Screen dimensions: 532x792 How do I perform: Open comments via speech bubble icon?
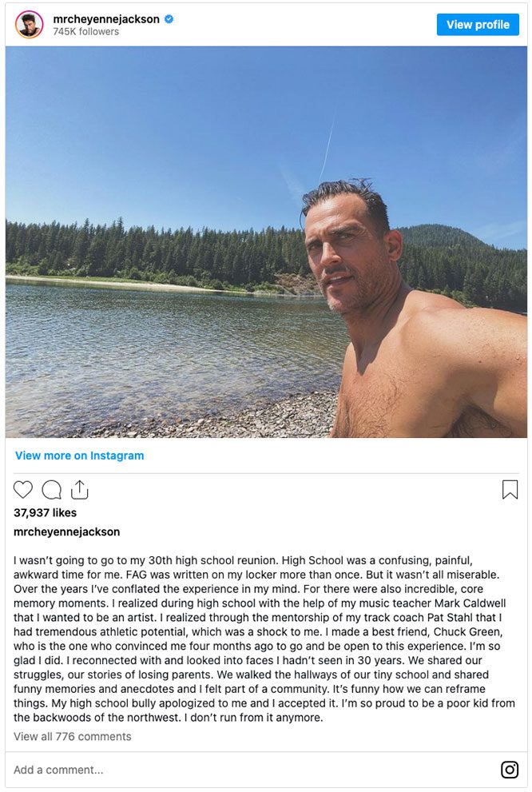tap(51, 489)
